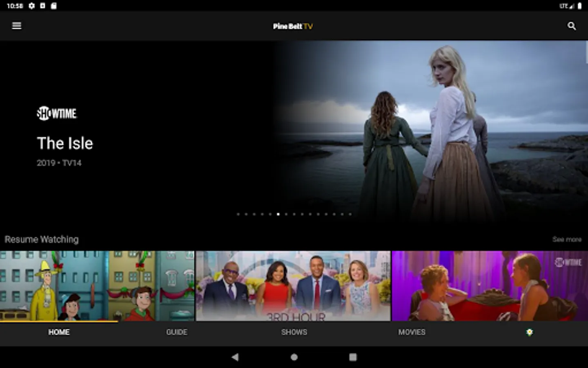Tap the Android home circle button
This screenshot has width=588, height=368.
coord(294,357)
